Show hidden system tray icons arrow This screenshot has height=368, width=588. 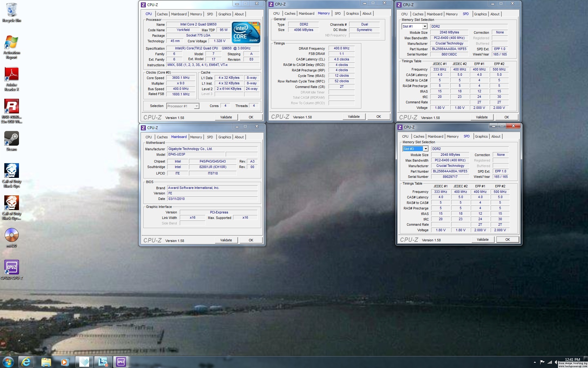pos(535,362)
